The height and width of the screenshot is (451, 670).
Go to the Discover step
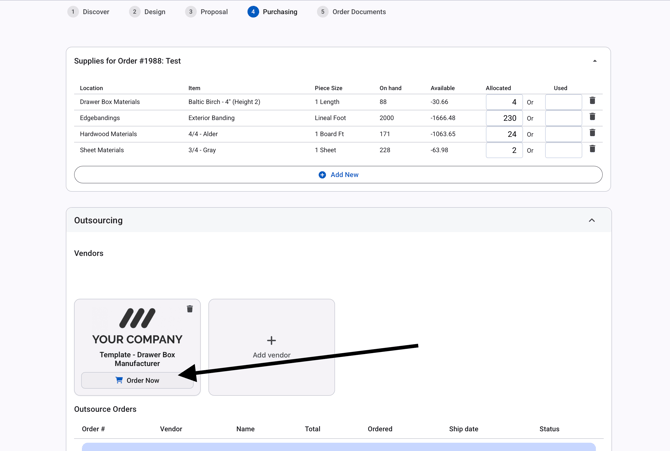pyautogui.click(x=88, y=12)
